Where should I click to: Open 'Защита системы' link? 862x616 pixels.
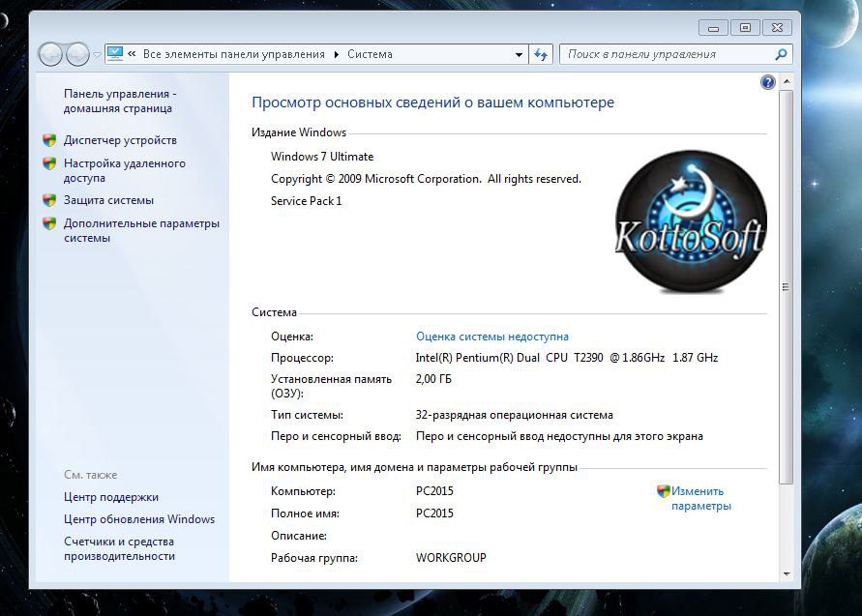click(x=108, y=200)
